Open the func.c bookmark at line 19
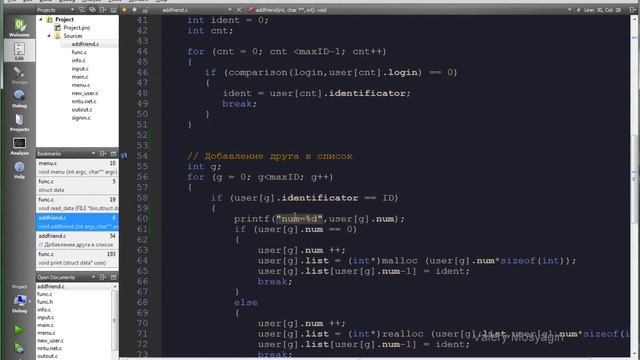640x360 pixels. (77, 204)
